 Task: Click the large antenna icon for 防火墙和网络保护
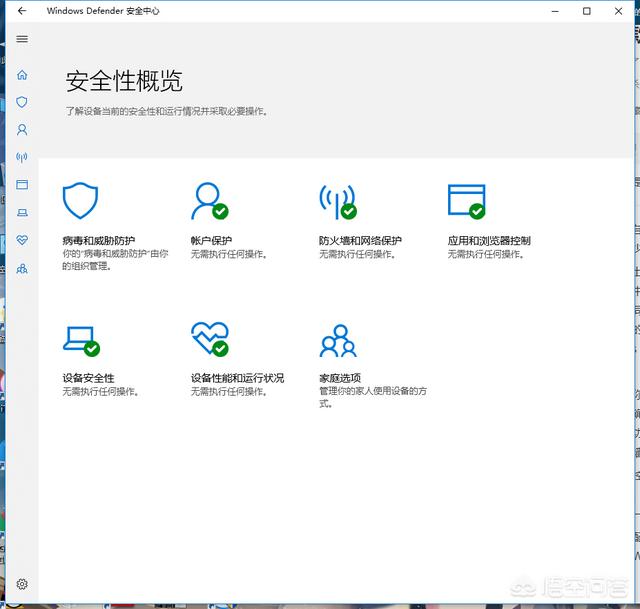(x=338, y=202)
